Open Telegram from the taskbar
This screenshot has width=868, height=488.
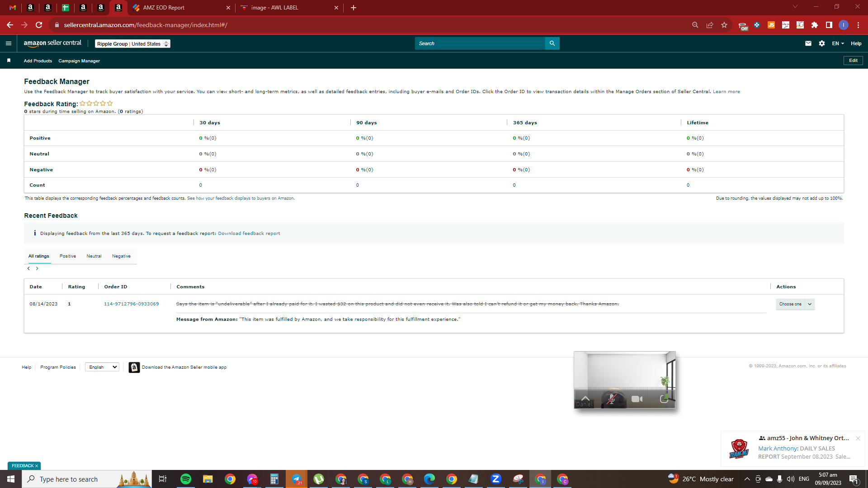(x=297, y=479)
